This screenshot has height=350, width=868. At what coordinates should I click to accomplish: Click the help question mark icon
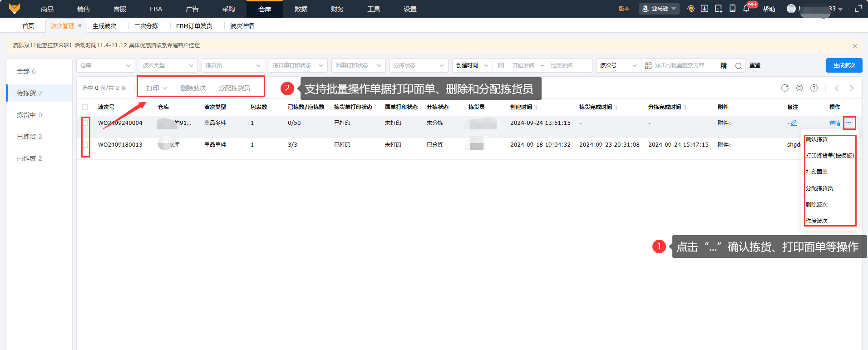click(x=814, y=88)
